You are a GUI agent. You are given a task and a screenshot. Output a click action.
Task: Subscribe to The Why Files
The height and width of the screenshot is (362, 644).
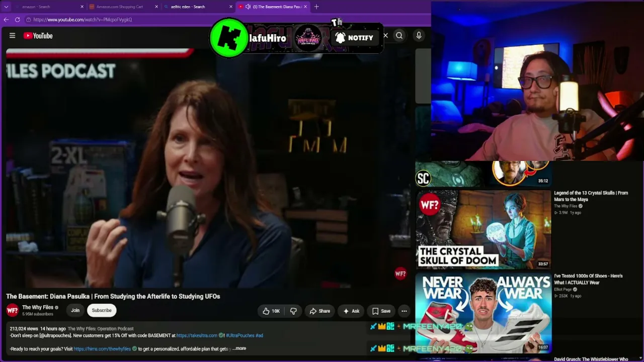[x=102, y=310]
